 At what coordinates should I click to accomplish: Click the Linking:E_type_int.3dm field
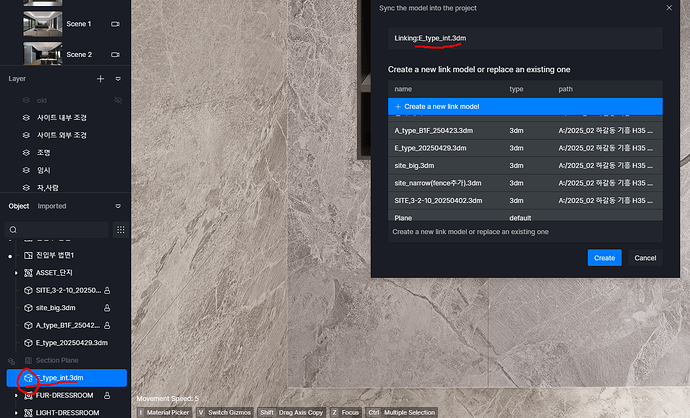click(x=525, y=38)
